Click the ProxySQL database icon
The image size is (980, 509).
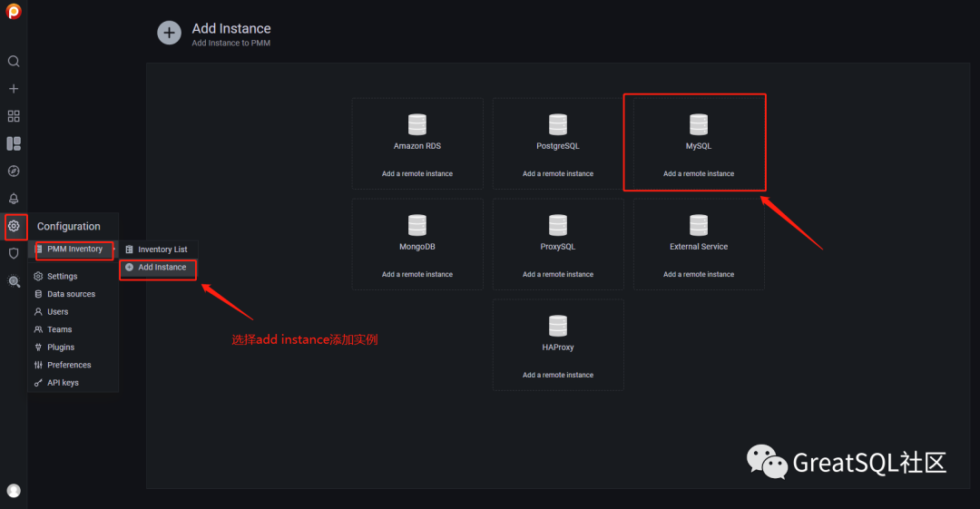[557, 225]
